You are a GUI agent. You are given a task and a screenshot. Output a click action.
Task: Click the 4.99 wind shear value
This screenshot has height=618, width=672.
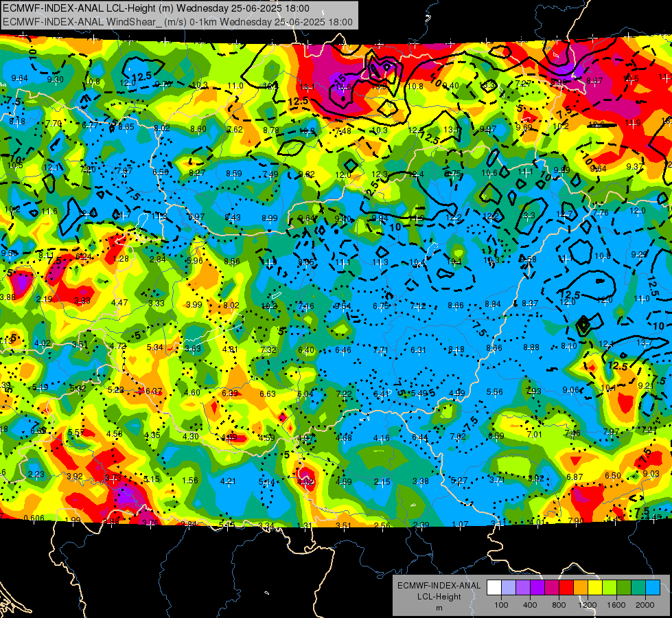(457, 393)
